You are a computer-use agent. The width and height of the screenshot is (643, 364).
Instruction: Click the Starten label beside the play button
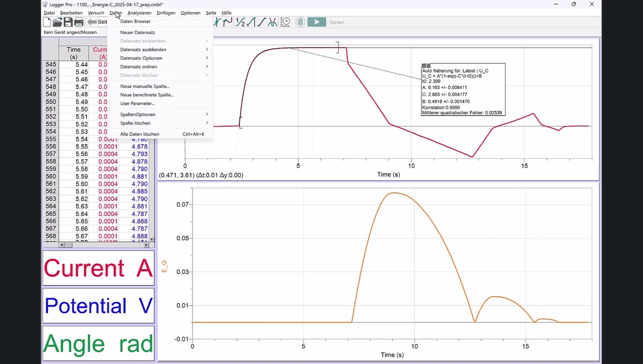tap(337, 22)
